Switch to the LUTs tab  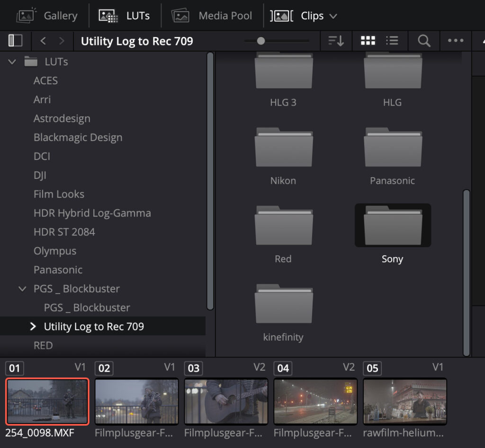124,16
